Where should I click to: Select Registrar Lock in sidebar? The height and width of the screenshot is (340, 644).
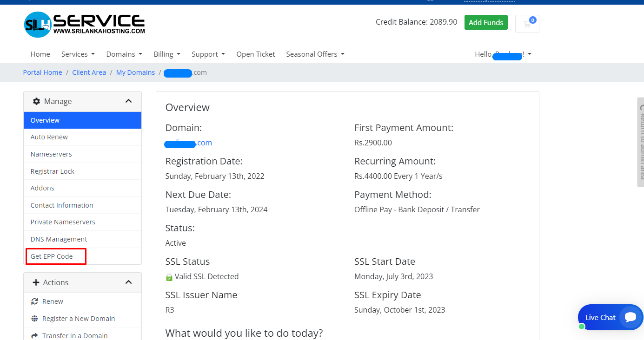(x=53, y=171)
